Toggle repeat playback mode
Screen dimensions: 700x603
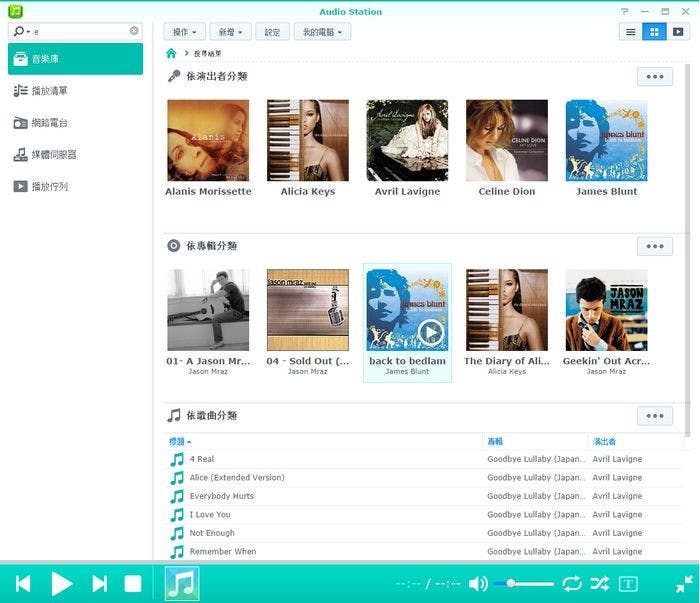571,583
